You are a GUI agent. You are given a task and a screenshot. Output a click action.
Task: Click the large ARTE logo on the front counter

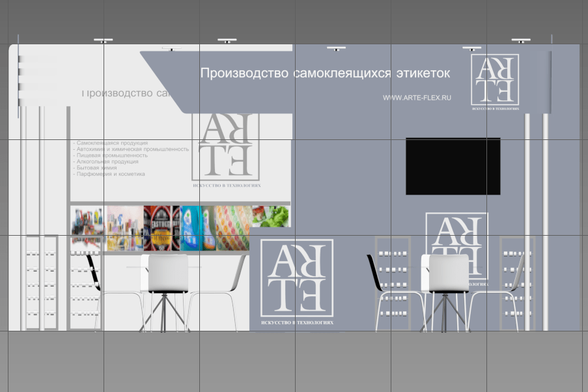(x=297, y=278)
